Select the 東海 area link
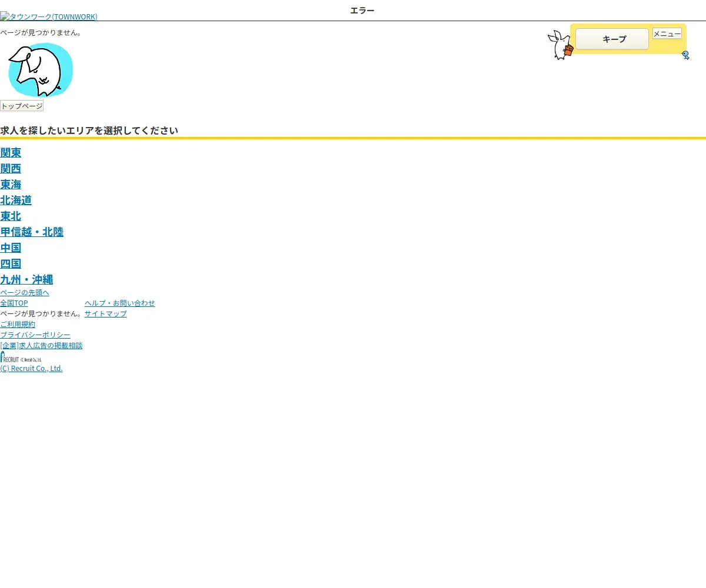This screenshot has height=588, width=706. pos(11,185)
